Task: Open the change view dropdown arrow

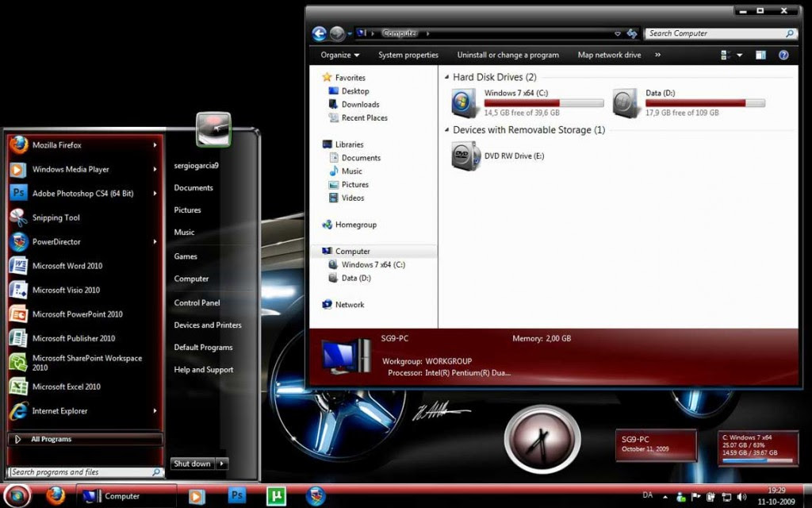Action: click(740, 55)
